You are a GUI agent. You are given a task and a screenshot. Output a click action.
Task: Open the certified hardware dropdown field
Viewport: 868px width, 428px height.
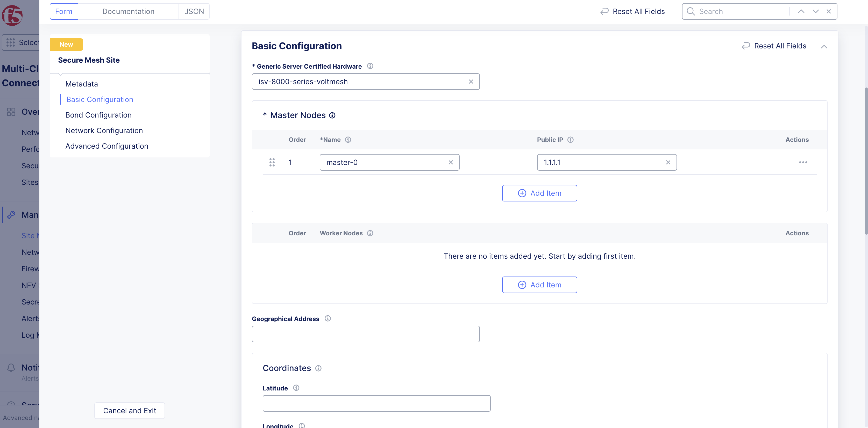point(360,82)
